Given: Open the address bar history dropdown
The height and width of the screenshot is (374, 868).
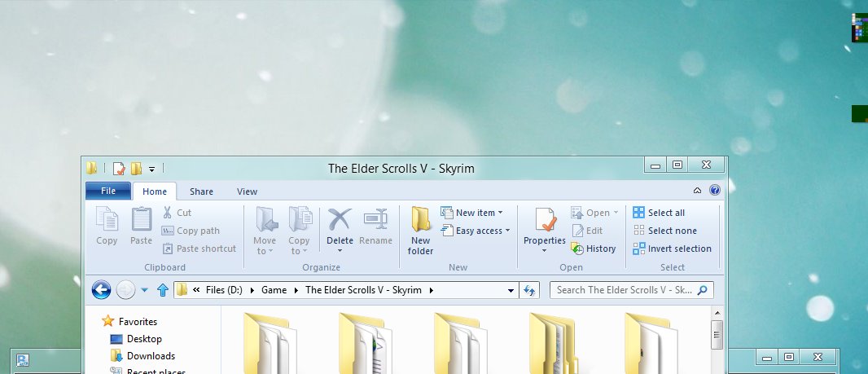Looking at the screenshot, I should 511,290.
